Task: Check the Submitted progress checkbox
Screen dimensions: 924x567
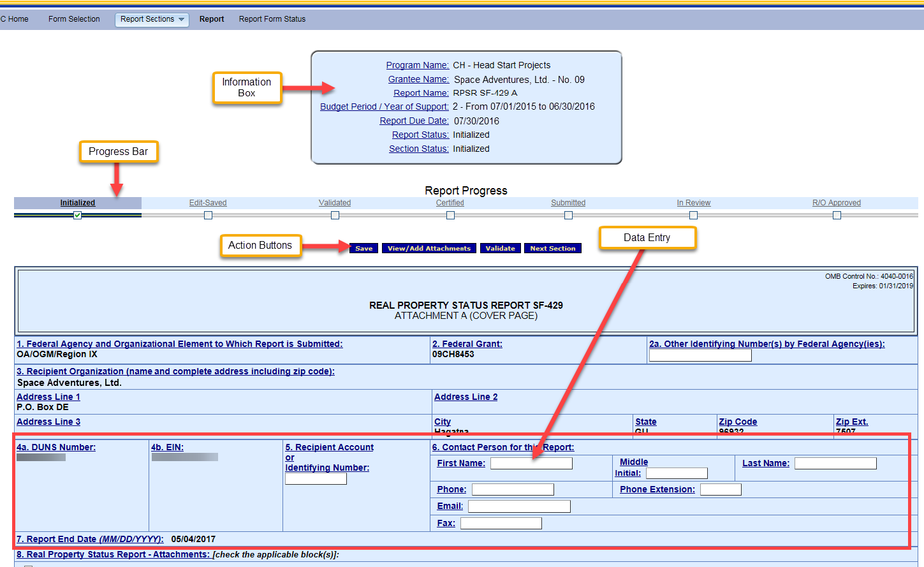Action: (x=568, y=216)
